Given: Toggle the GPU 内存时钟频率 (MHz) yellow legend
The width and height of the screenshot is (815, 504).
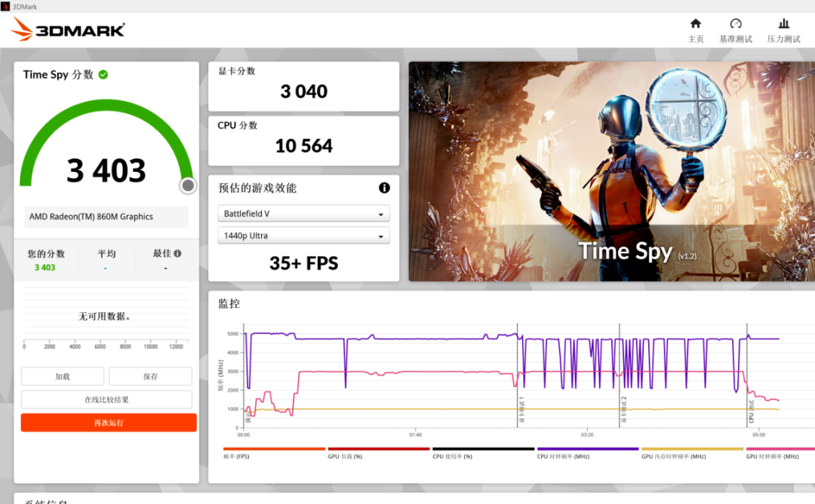Looking at the screenshot, I should click(692, 453).
